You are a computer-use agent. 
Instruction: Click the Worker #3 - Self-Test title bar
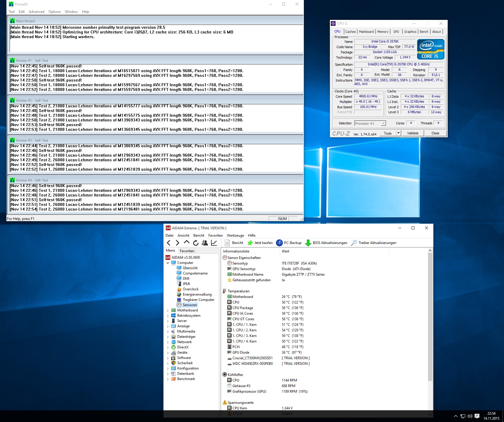coord(155,140)
